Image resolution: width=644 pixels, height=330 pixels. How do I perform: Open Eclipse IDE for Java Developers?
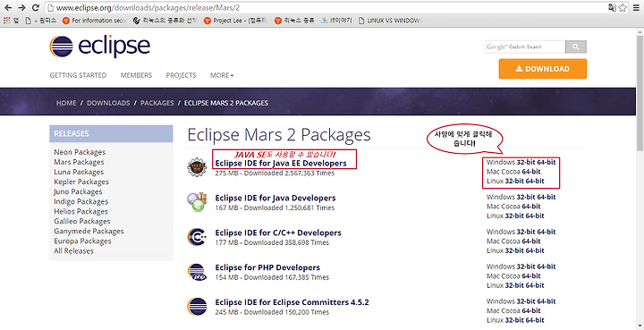[x=275, y=198]
